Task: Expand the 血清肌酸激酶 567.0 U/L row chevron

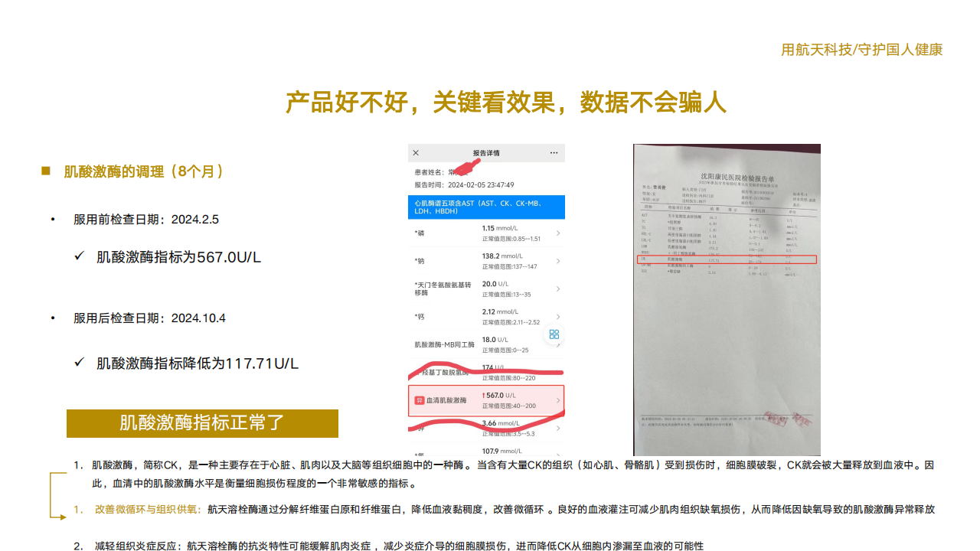Action: point(557,400)
